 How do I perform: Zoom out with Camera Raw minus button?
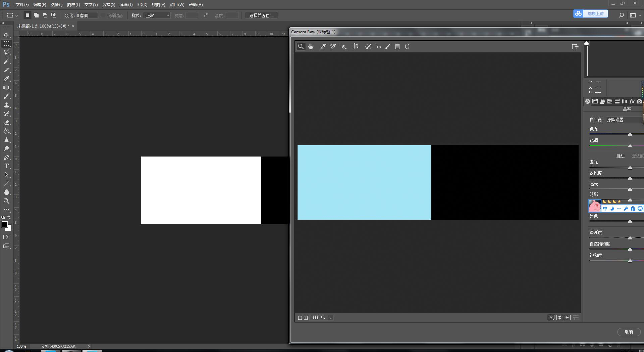pos(300,318)
